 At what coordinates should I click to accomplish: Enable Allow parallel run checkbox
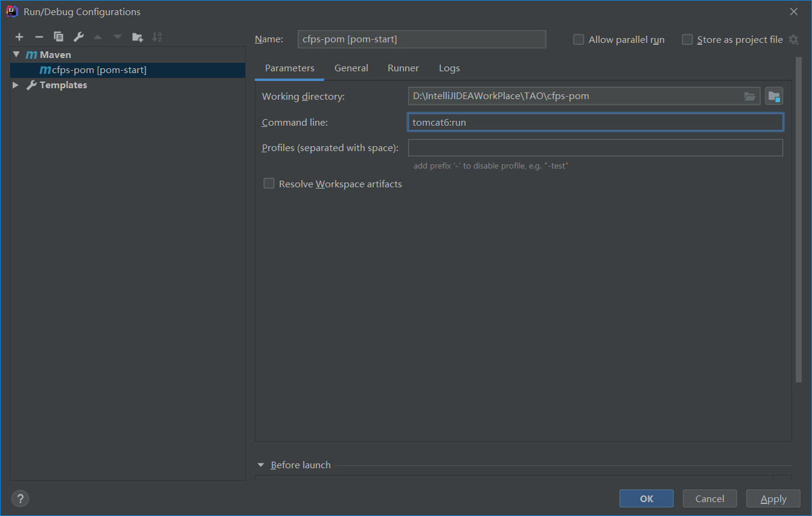578,39
